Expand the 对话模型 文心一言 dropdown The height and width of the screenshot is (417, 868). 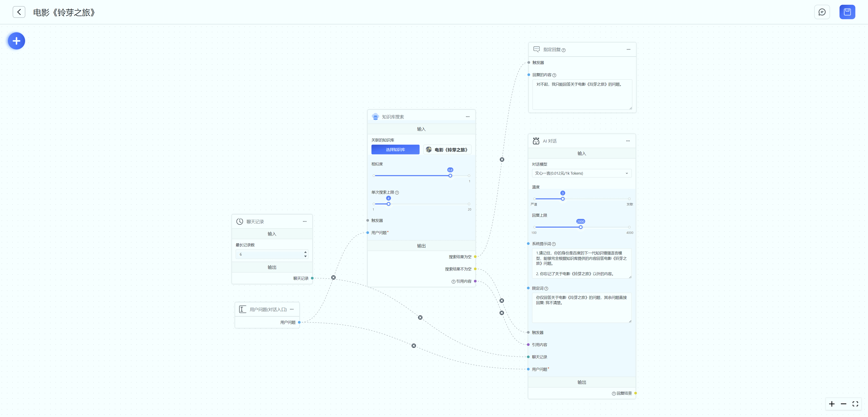coord(581,173)
